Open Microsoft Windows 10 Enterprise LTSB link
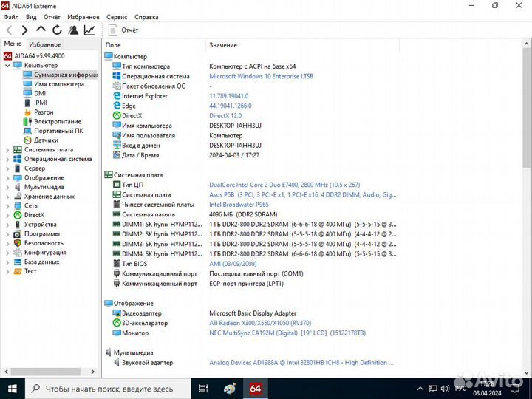This screenshot has height=399, width=532. click(261, 76)
